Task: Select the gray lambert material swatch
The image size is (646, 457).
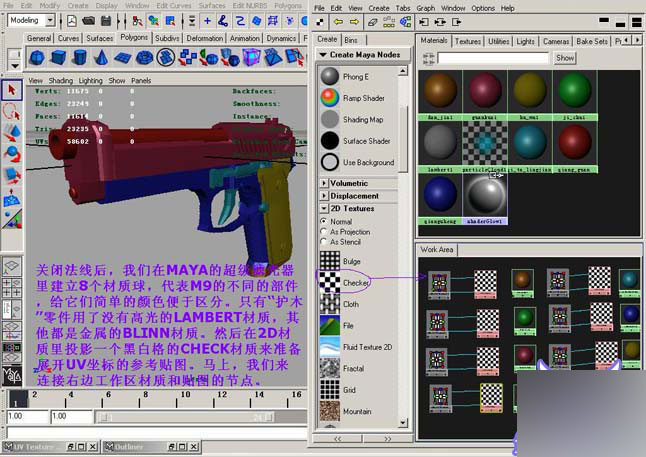Action: coord(440,143)
